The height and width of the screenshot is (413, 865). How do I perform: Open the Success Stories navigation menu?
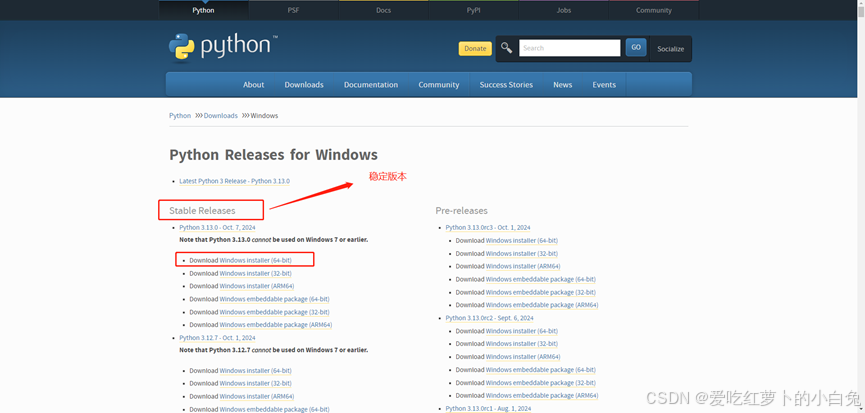coord(506,85)
